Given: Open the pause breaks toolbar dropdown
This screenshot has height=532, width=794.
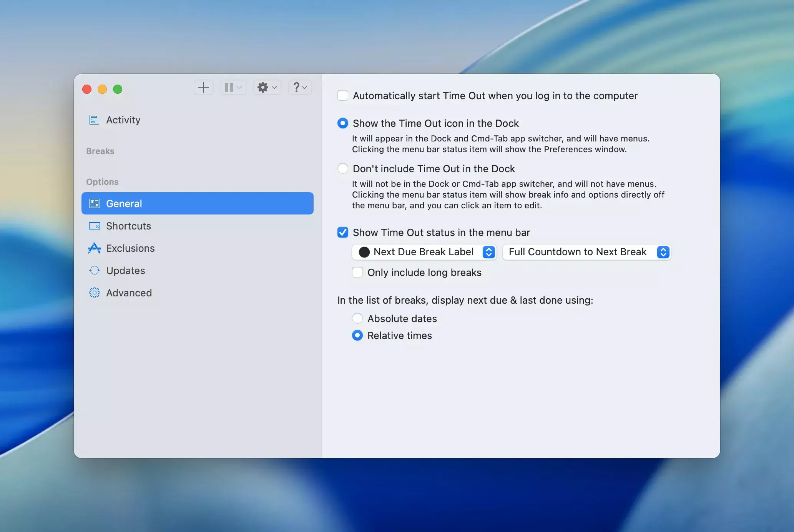Looking at the screenshot, I should 233,88.
